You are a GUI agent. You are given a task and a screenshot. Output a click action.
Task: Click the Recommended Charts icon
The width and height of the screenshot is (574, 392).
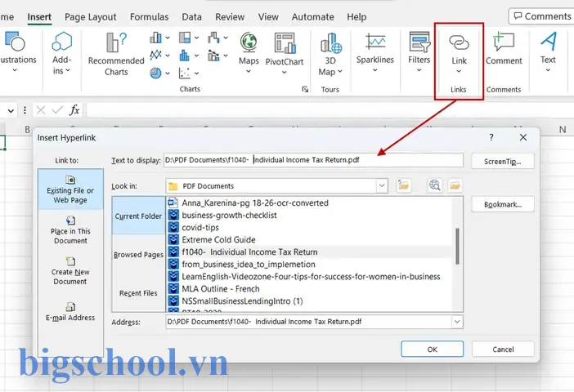pos(116,42)
